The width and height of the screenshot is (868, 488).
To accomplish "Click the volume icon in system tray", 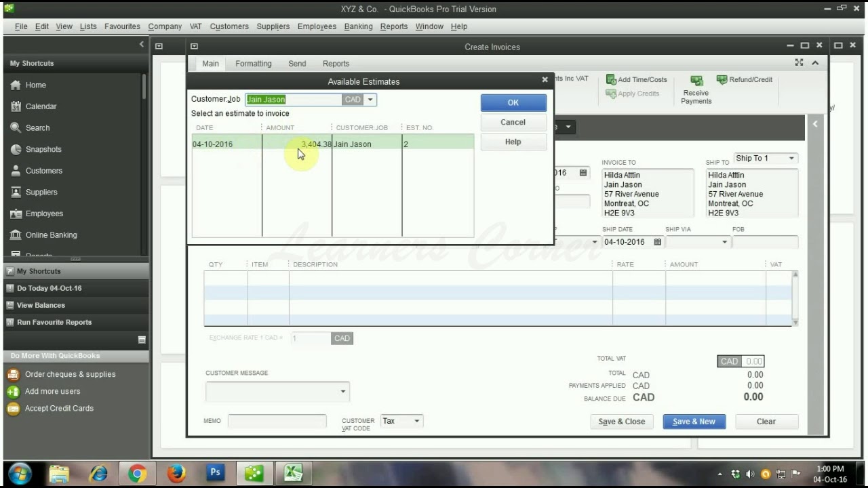I will pos(750,474).
